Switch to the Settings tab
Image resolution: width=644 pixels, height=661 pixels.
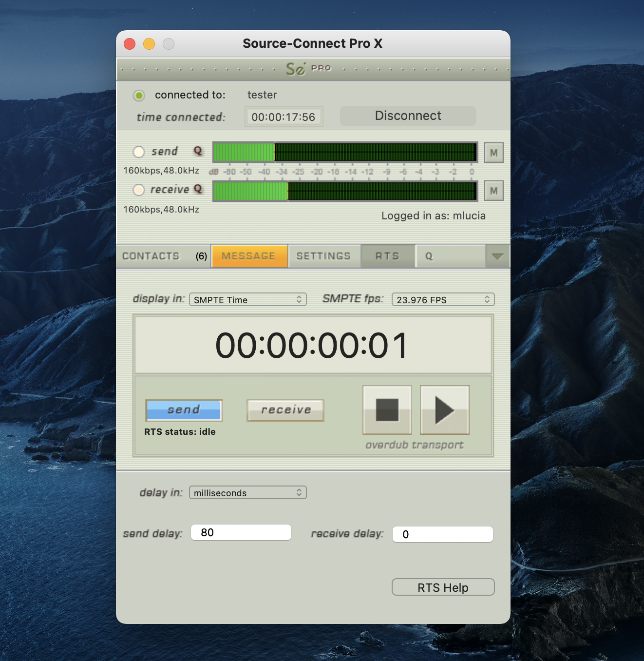(324, 256)
